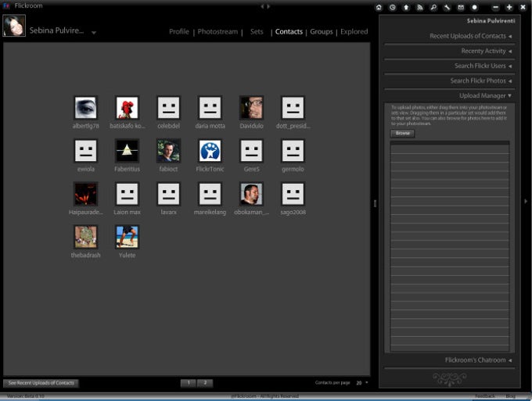Screen dimensions: 532x401
Task: Open contact germolo avatar
Action: [293, 151]
